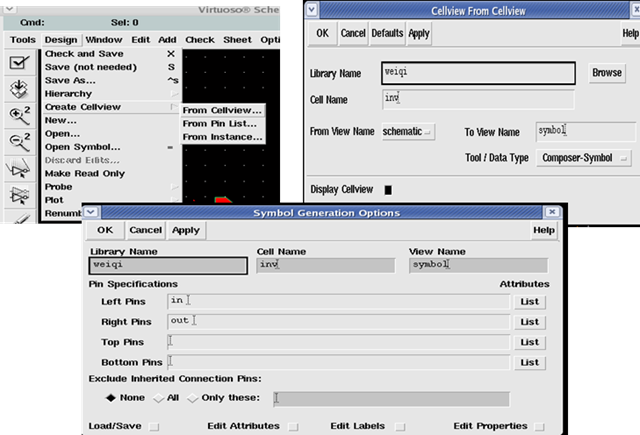This screenshot has height=435, width=640.
Task: Choose the Only these radio option
Action: coord(197,398)
